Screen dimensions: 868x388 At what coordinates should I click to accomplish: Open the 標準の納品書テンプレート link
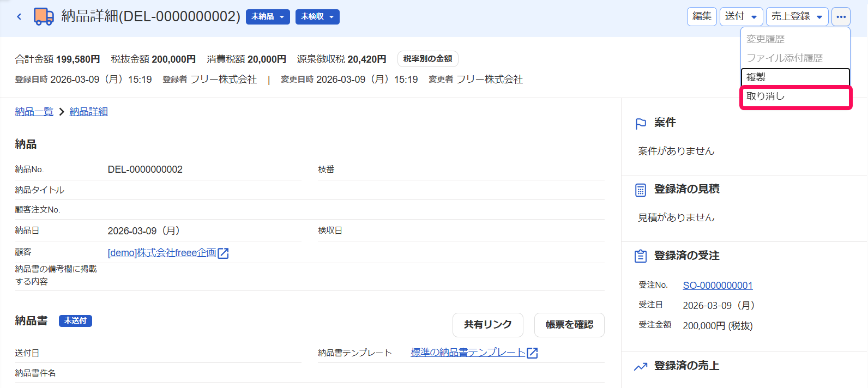tap(468, 353)
